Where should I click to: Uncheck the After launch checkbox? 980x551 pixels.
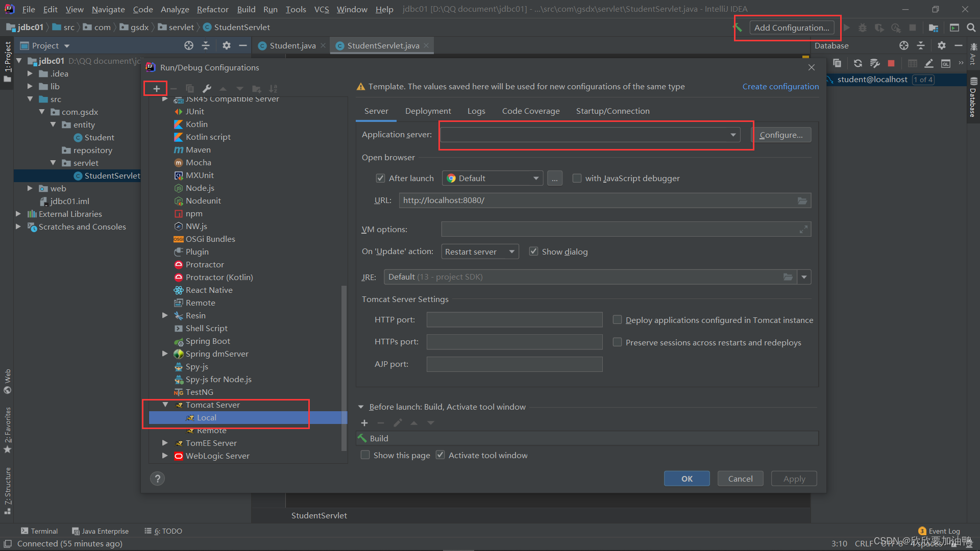(x=380, y=178)
